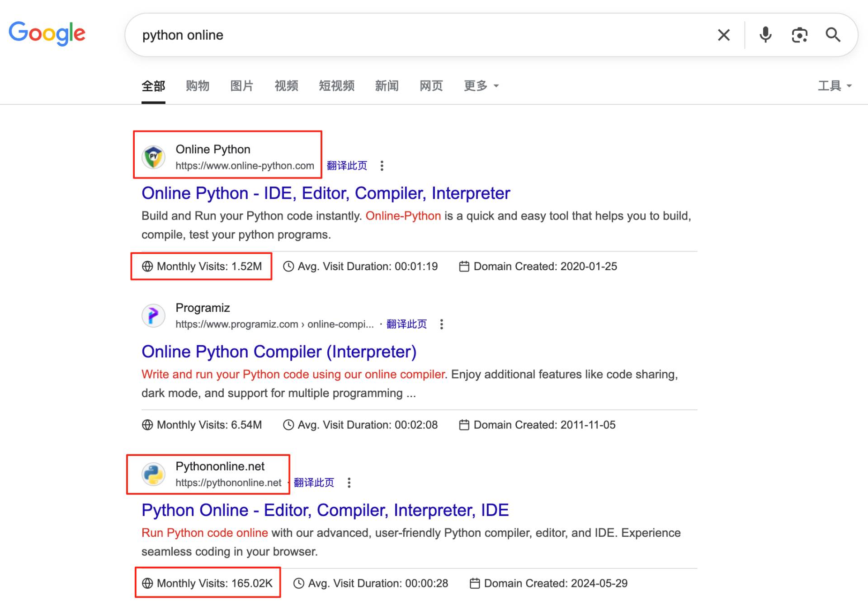Click the Pythononline.net site name
The height and width of the screenshot is (605, 868).
tap(220, 466)
